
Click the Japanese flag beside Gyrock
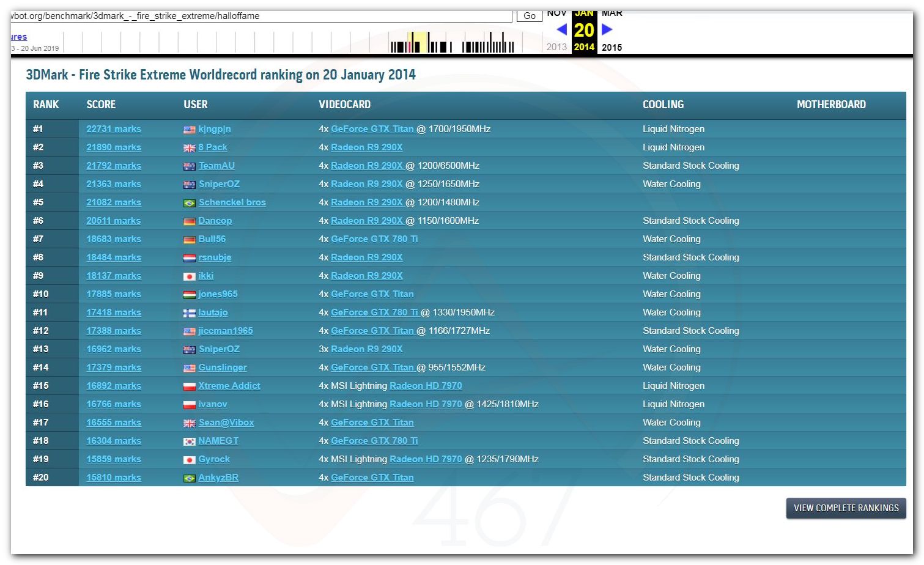[x=190, y=460]
